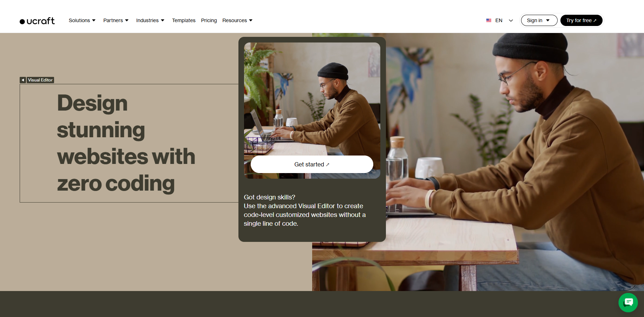The width and height of the screenshot is (644, 317).
Task: Click the Got design skills description text
Action: click(x=305, y=210)
